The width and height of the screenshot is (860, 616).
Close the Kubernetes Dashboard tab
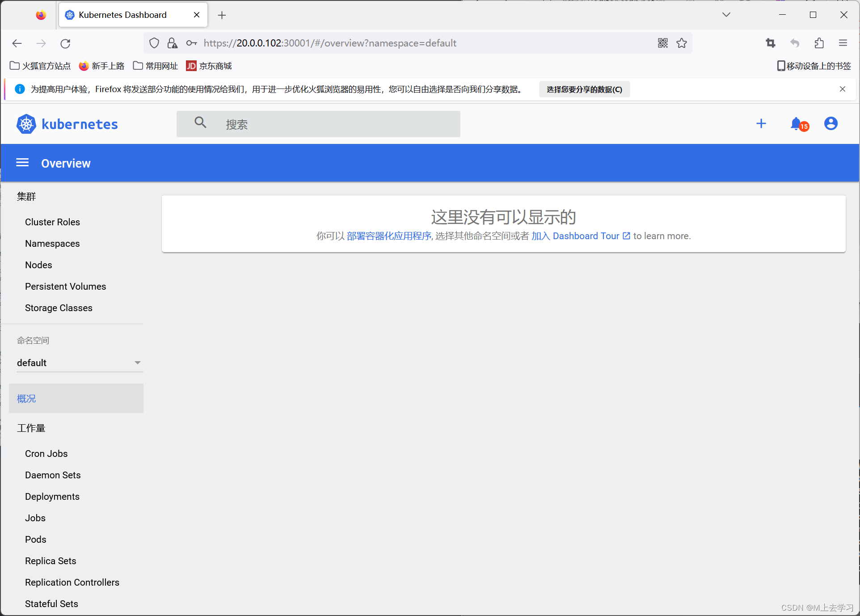[x=197, y=15]
